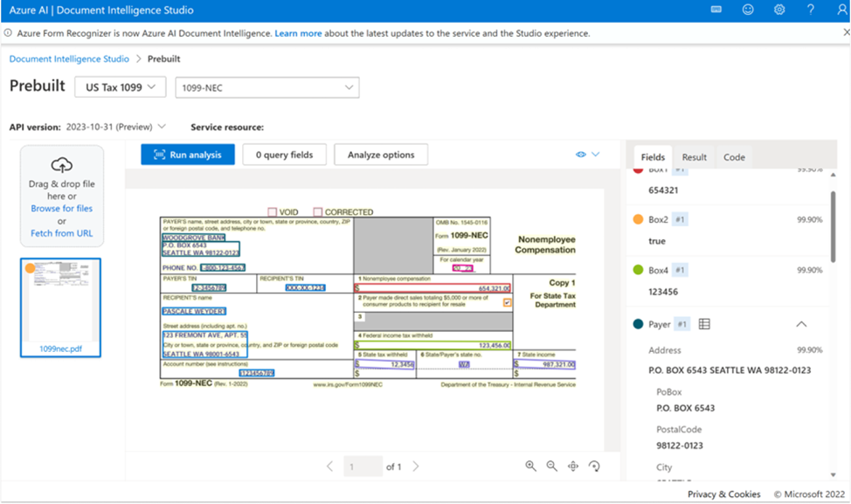Click the 987,321.00 state income value

[x=544, y=364]
